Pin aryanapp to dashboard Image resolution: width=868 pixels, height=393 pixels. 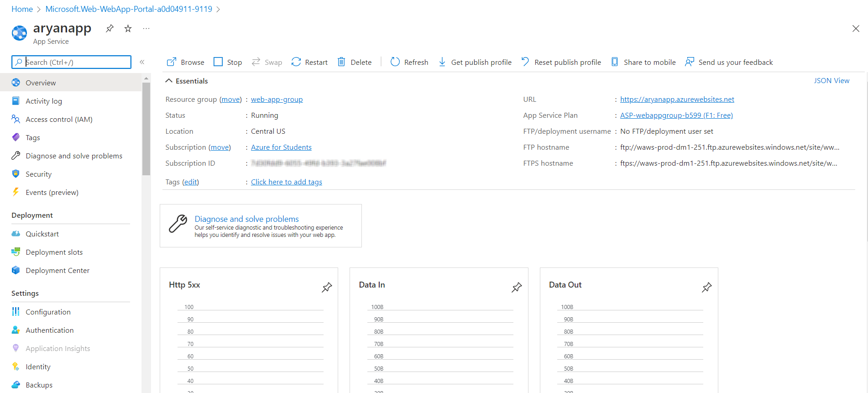(110, 29)
